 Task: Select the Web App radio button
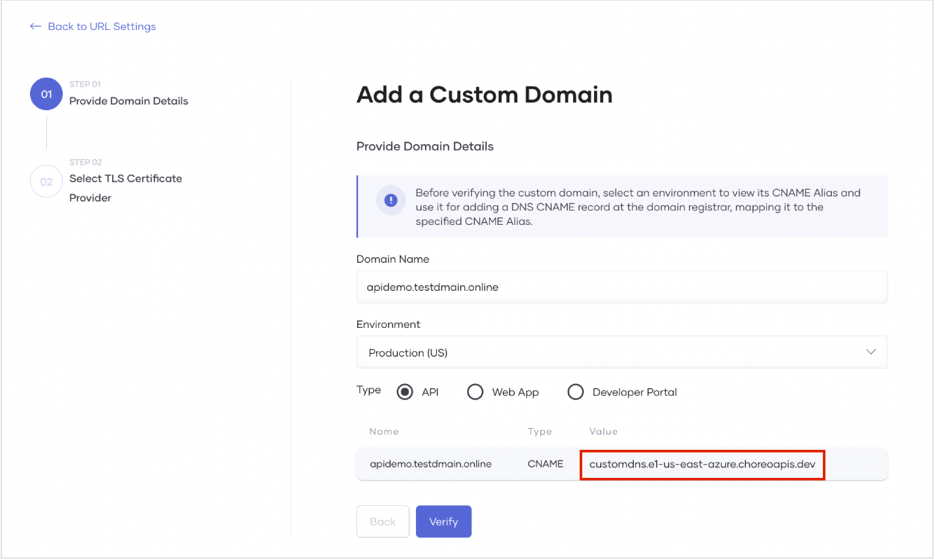click(x=475, y=392)
